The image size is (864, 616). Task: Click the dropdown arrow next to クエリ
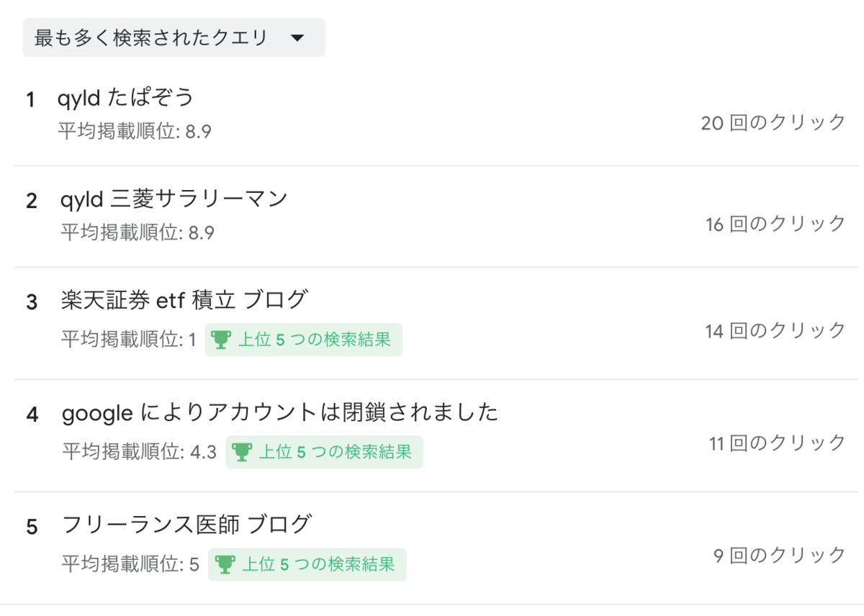click(297, 38)
